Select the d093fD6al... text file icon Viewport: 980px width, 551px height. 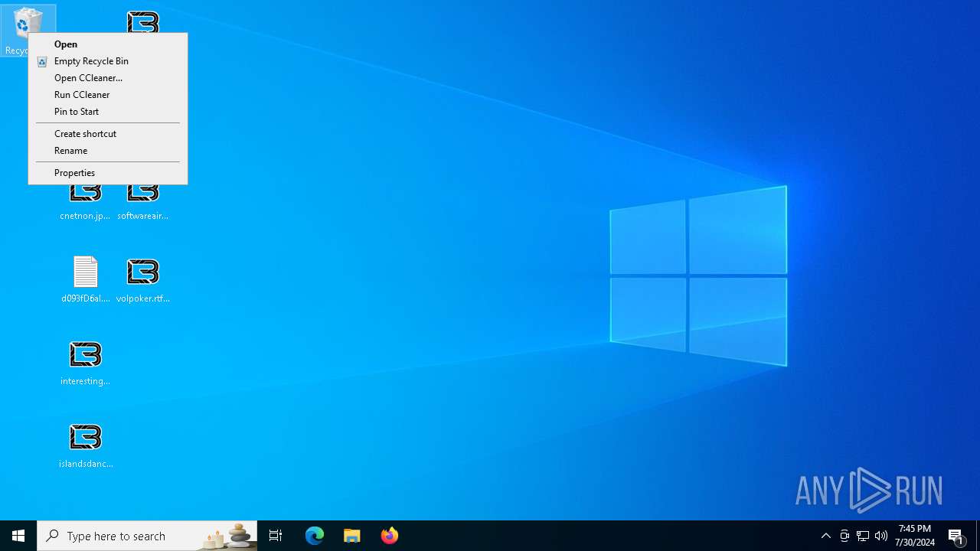[85, 279]
